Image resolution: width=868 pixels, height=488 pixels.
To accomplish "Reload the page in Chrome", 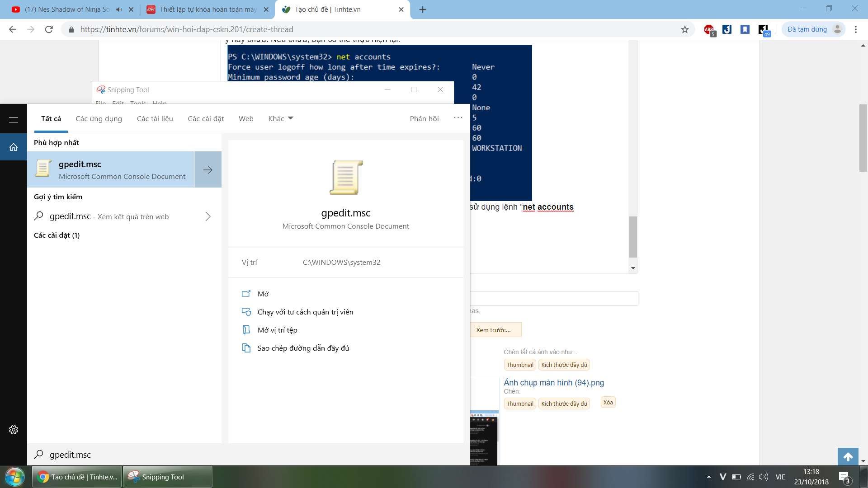I will [49, 29].
